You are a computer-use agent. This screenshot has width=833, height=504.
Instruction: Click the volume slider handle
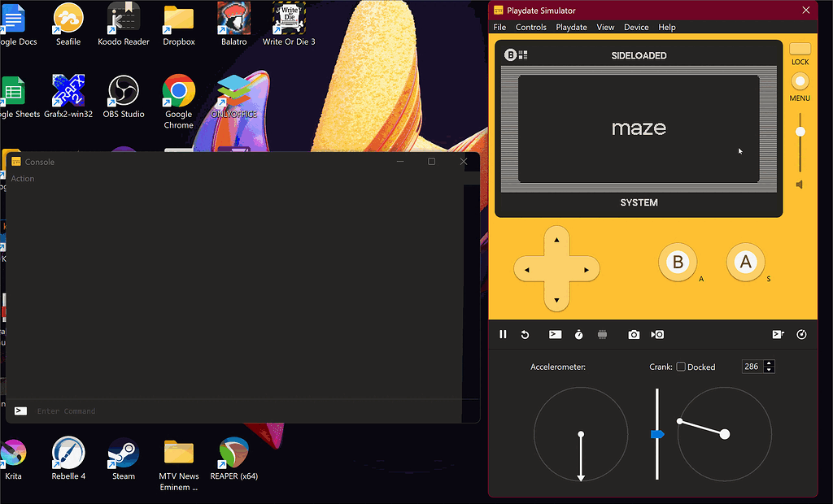click(800, 132)
